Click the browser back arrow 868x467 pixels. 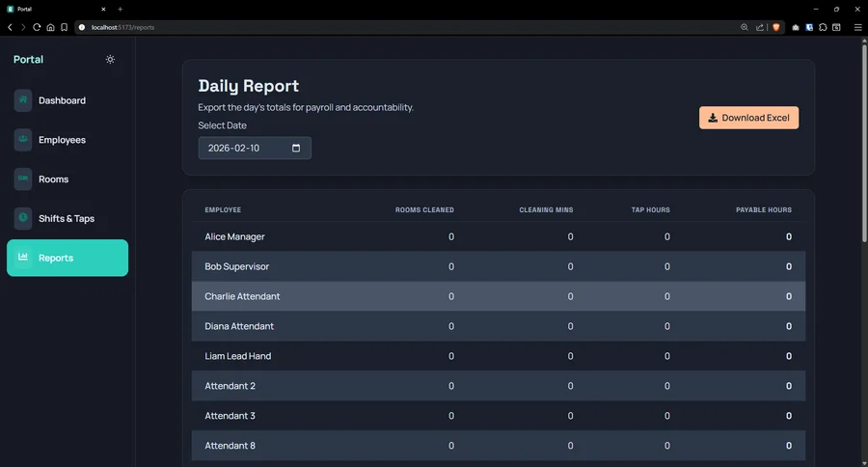pos(10,27)
